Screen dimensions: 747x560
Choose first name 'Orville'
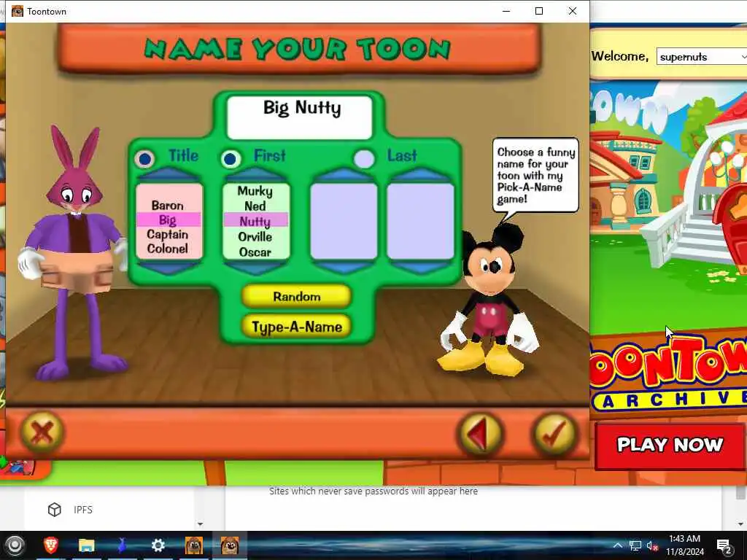pyautogui.click(x=255, y=237)
